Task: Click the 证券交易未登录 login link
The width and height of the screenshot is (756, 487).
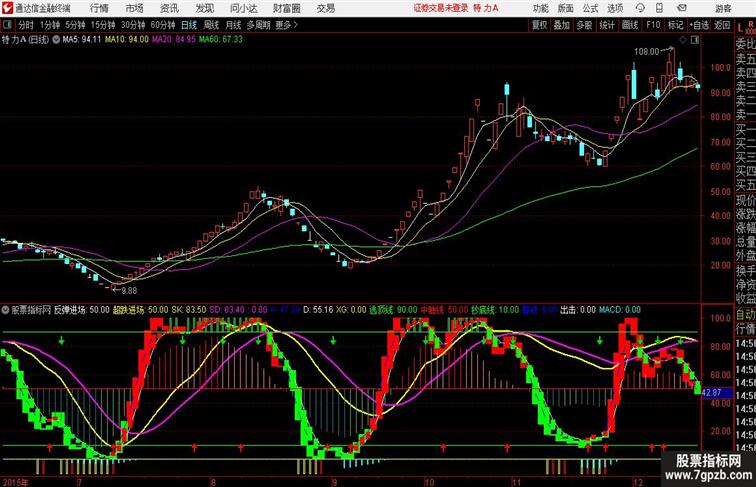Action: click(441, 8)
